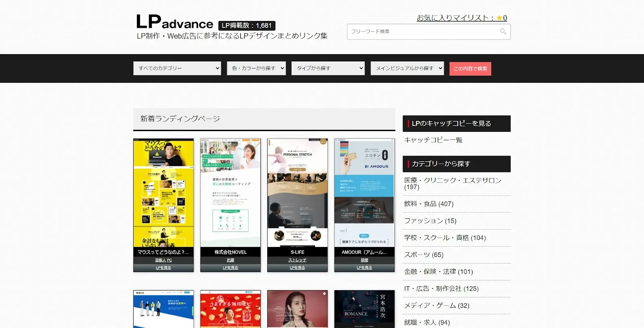Click the S-LIFE card title
644x328 pixels.
click(297, 252)
